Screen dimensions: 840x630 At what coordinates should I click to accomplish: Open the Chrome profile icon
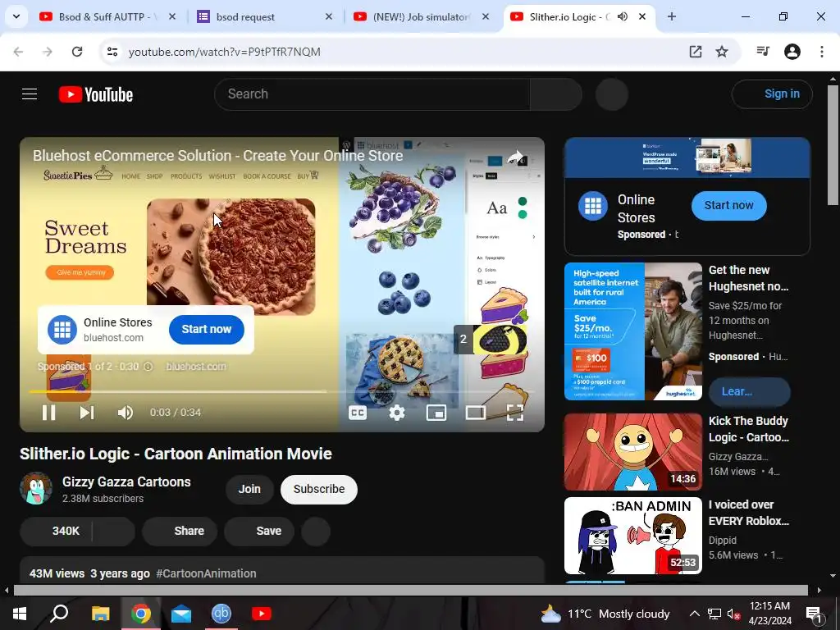[x=792, y=52]
